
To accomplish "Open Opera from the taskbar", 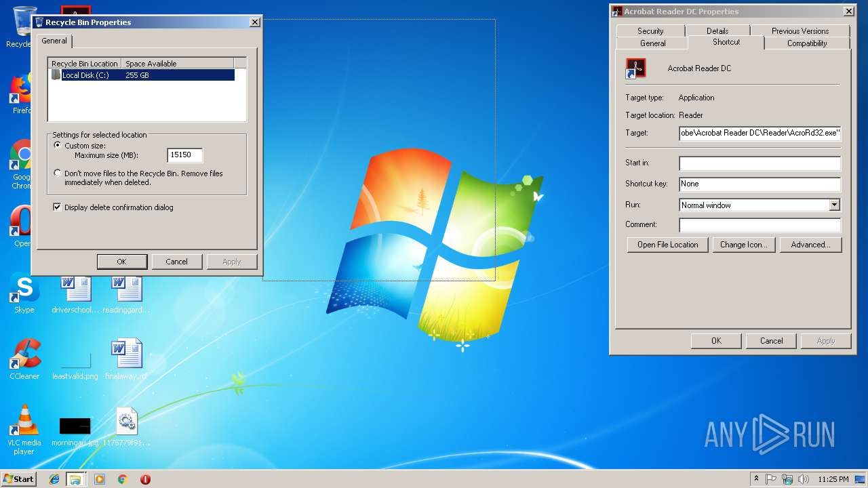I will 145,479.
